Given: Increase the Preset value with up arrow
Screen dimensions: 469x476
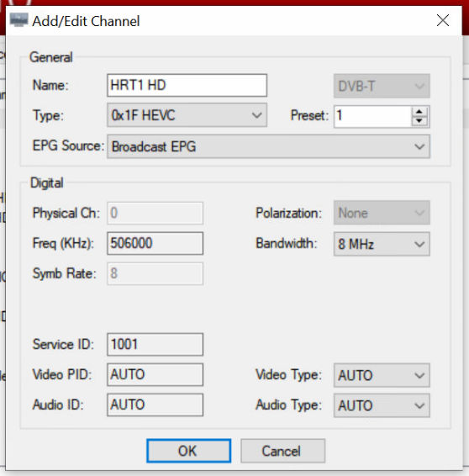Looking at the screenshot, I should (419, 112).
